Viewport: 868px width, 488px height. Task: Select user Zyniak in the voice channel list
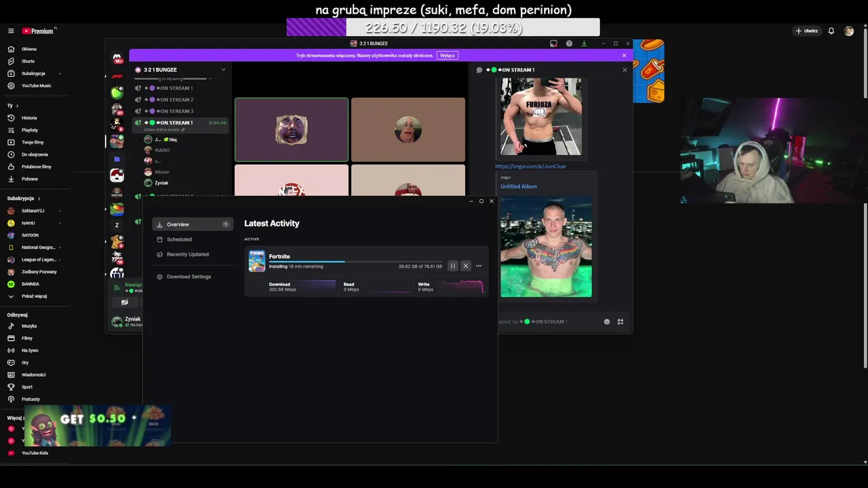click(x=161, y=183)
